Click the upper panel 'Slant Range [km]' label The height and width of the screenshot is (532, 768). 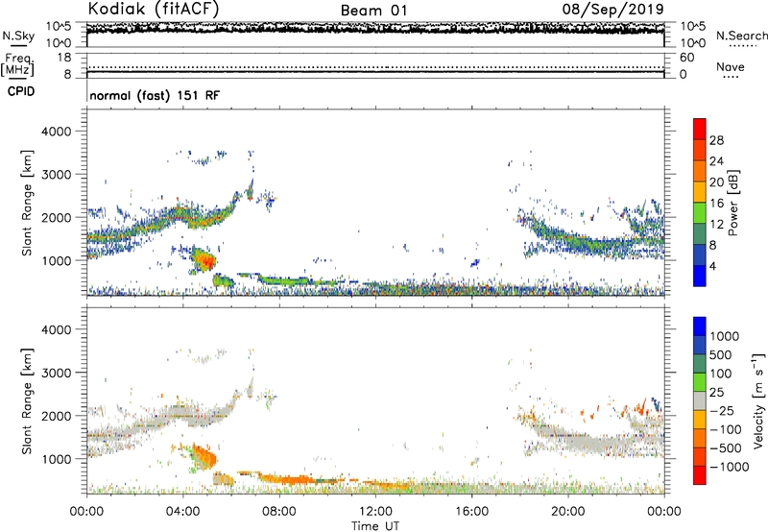pos(27,203)
